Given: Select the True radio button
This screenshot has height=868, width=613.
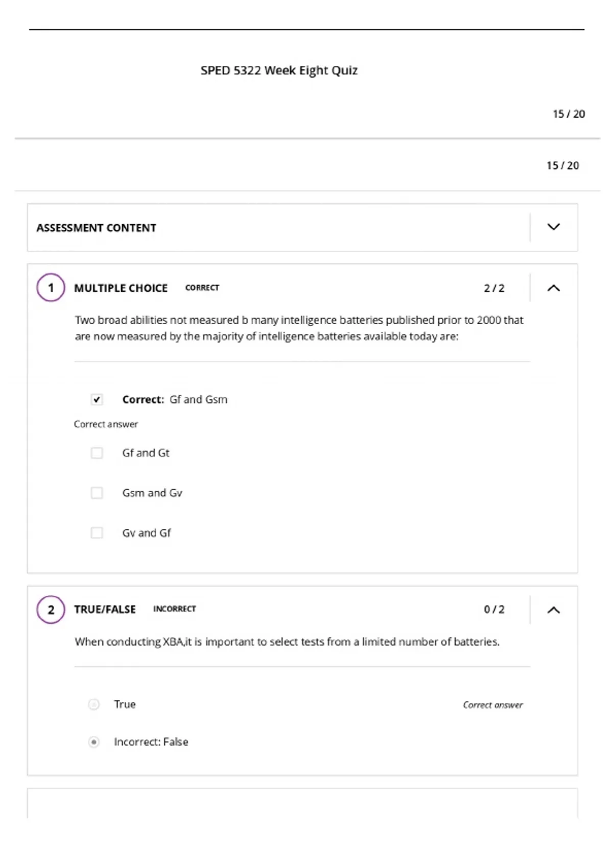Looking at the screenshot, I should (x=94, y=705).
